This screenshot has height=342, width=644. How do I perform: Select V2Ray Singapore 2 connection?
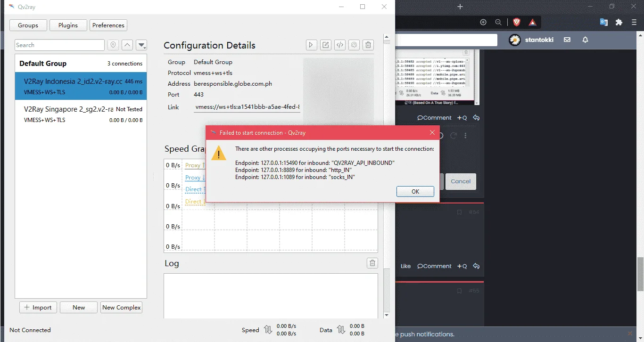81,114
